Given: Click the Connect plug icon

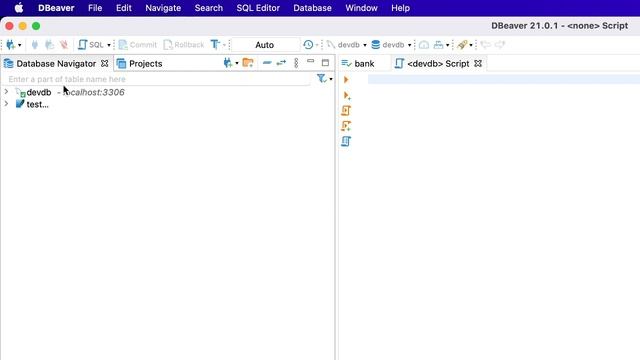Looking at the screenshot, I should (35, 44).
